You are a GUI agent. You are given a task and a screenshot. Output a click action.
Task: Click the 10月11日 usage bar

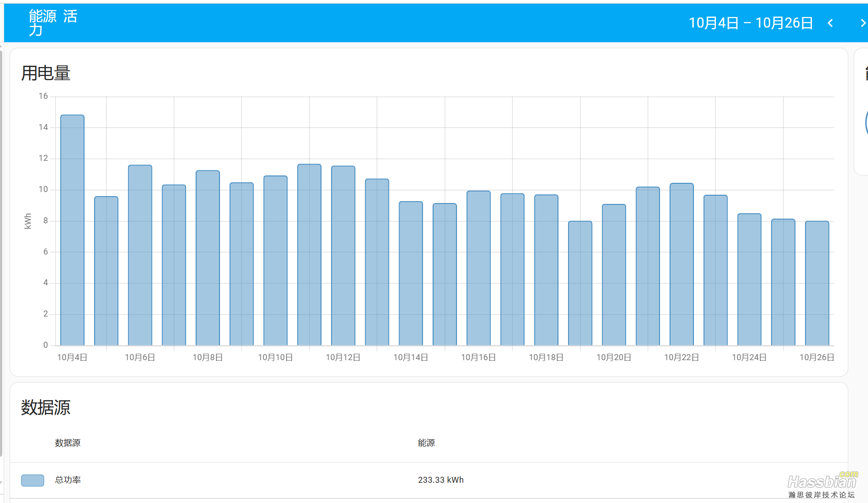pos(310,255)
